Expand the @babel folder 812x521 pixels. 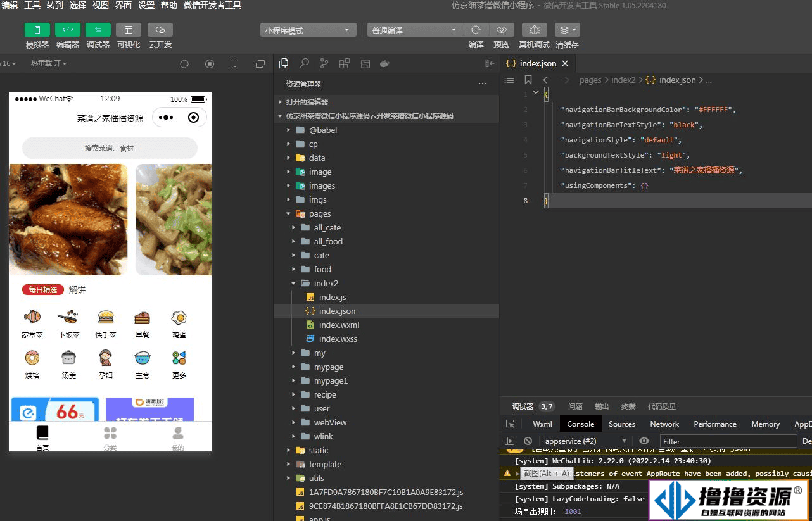386,130
